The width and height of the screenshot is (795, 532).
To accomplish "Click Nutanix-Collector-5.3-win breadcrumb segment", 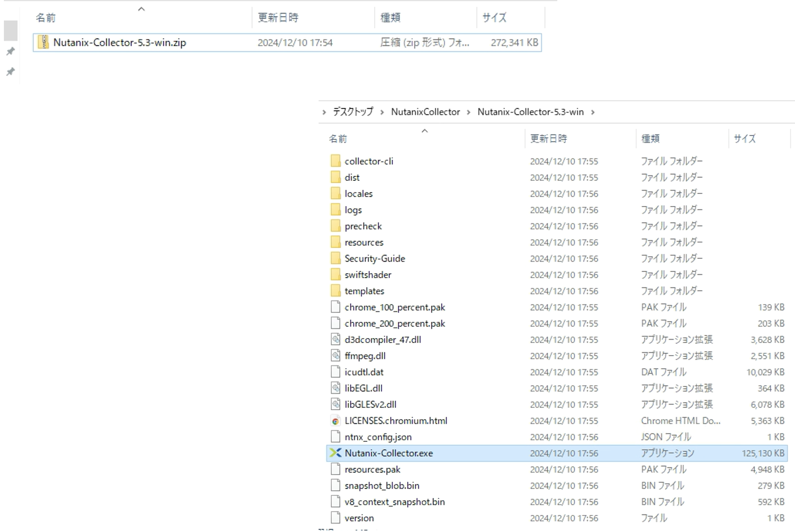I will click(x=530, y=112).
